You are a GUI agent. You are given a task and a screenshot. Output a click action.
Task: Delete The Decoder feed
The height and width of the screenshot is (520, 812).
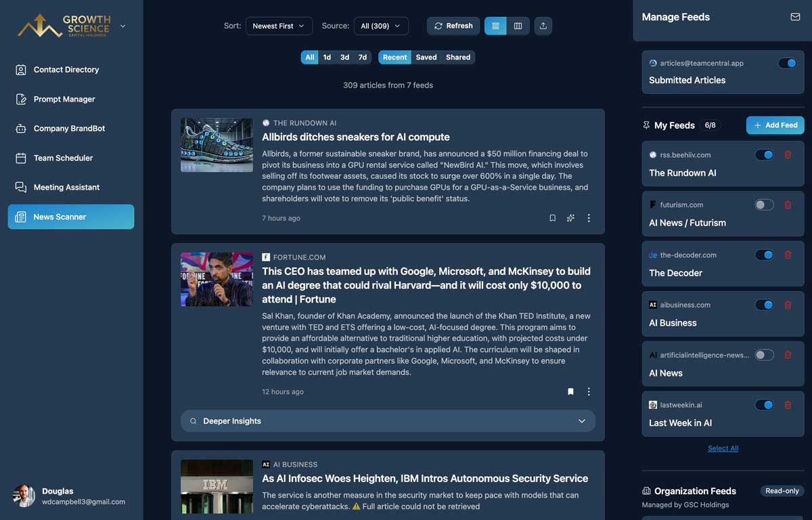tap(788, 255)
